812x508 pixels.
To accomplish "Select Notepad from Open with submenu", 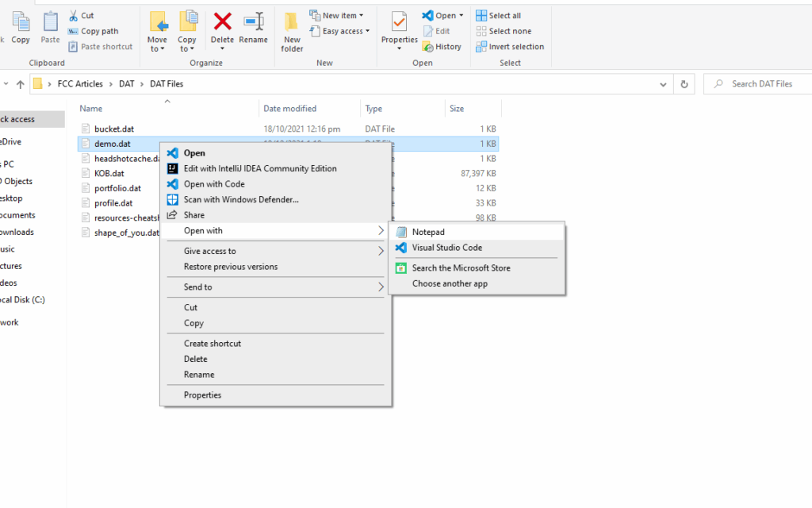I will tap(428, 232).
